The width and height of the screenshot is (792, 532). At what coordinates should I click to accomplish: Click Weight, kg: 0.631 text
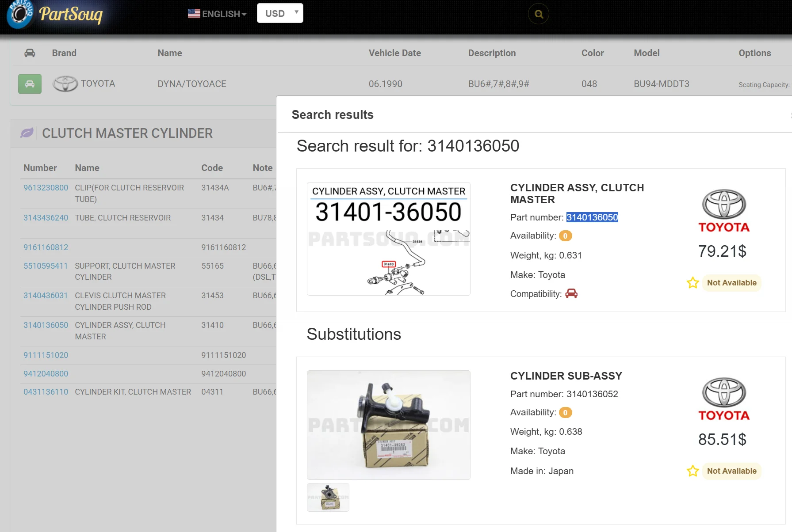click(546, 255)
